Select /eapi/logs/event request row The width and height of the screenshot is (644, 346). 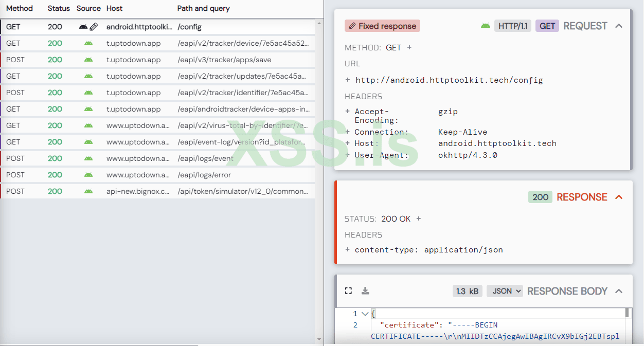click(157, 158)
